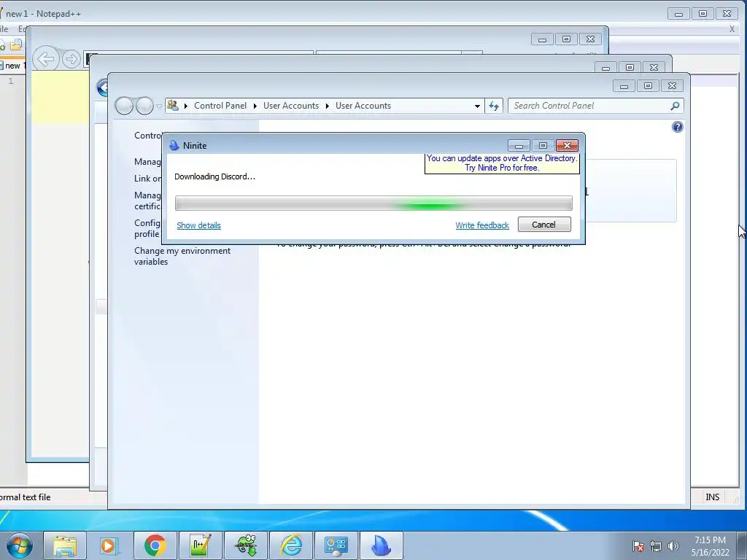Minimize the Ninite window
Image resolution: width=747 pixels, height=560 pixels.
519,146
